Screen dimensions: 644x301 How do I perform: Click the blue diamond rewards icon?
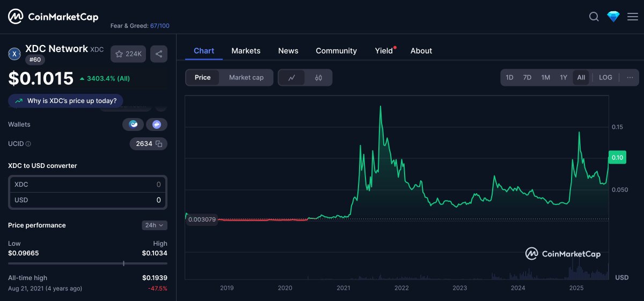(x=613, y=17)
